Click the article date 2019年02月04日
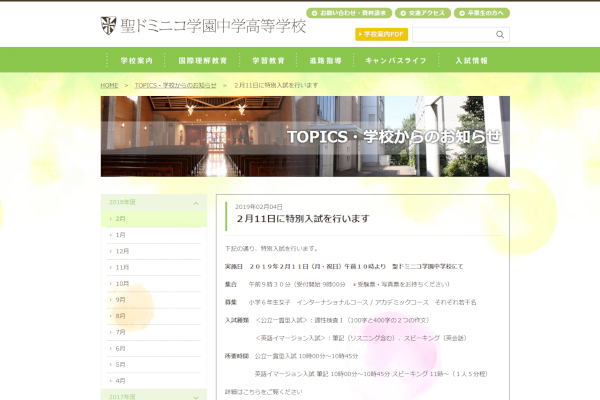This screenshot has width=600, height=400. 259,207
